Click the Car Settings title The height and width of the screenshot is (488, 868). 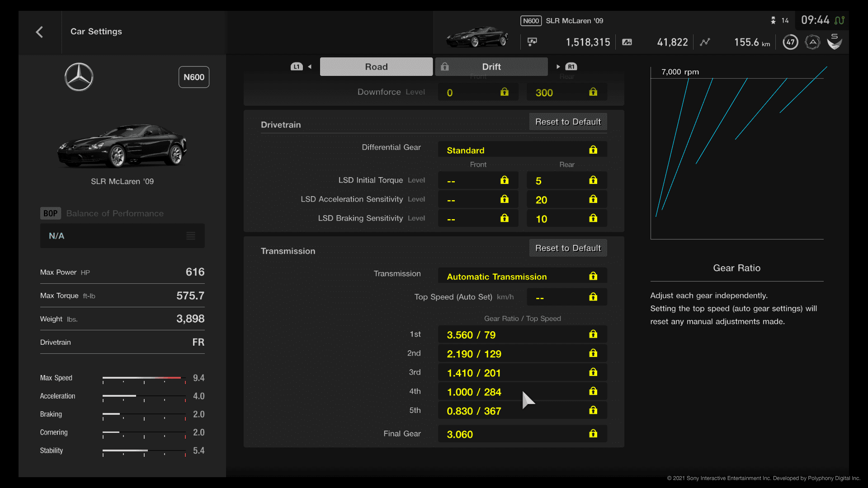pyautogui.click(x=96, y=32)
